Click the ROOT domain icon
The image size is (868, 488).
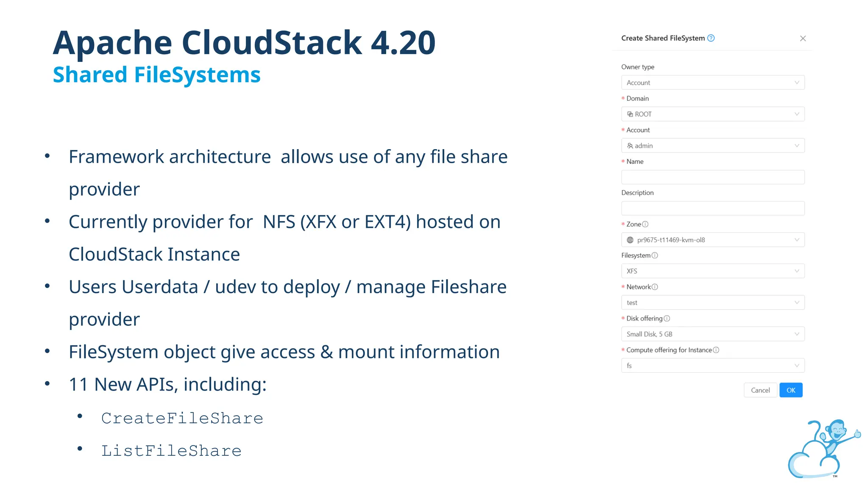(x=630, y=114)
